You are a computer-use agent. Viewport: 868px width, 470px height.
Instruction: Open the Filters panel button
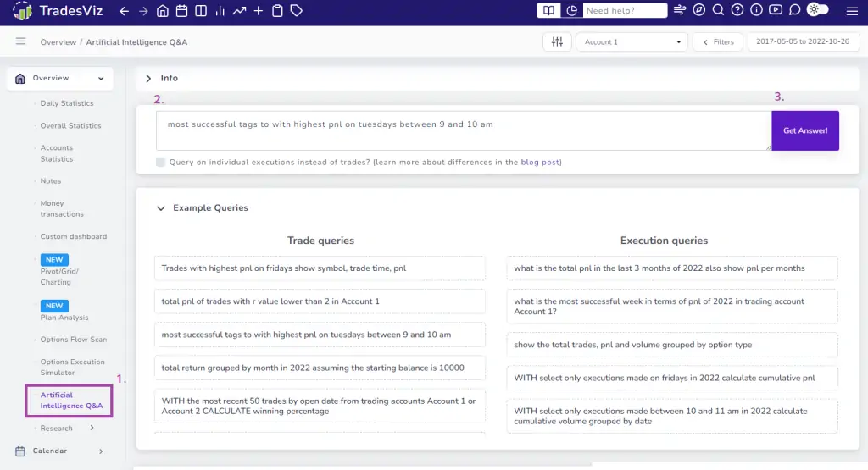click(x=718, y=42)
